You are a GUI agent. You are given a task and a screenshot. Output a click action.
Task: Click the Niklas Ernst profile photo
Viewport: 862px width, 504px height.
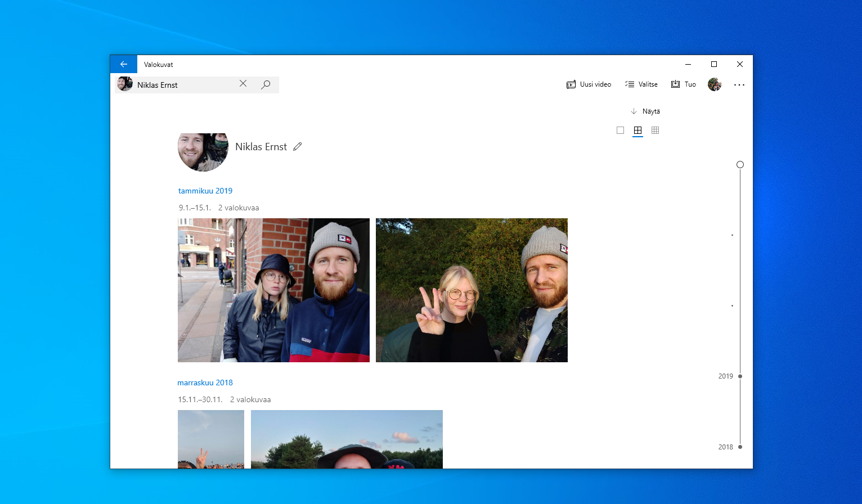[203, 152]
